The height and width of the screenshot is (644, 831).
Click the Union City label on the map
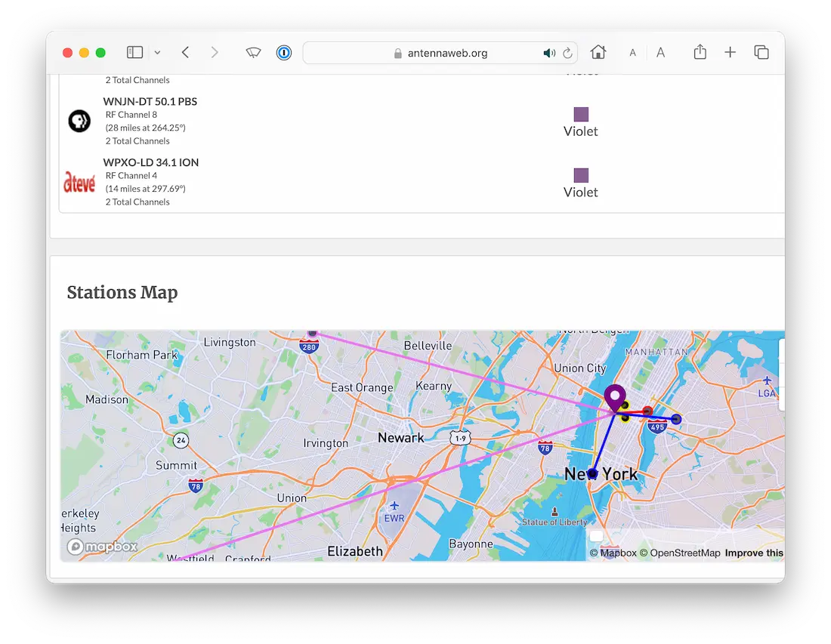point(579,368)
